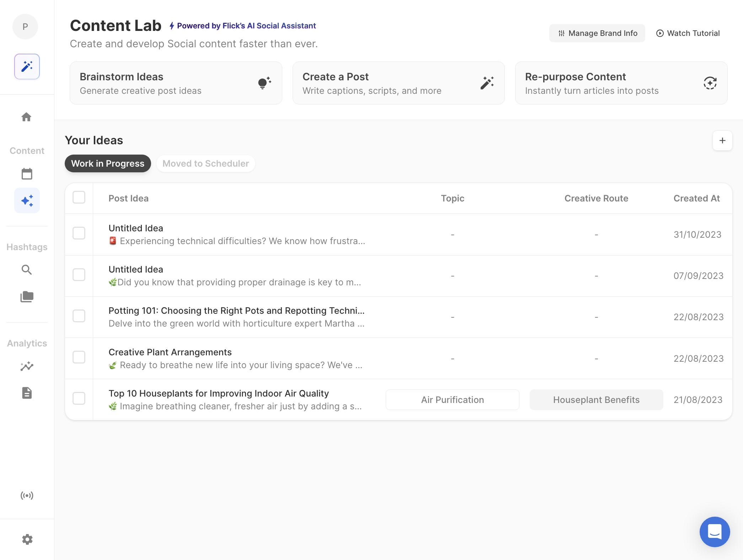This screenshot has width=743, height=560.
Task: Click the Created At column header
Action: pos(696,198)
